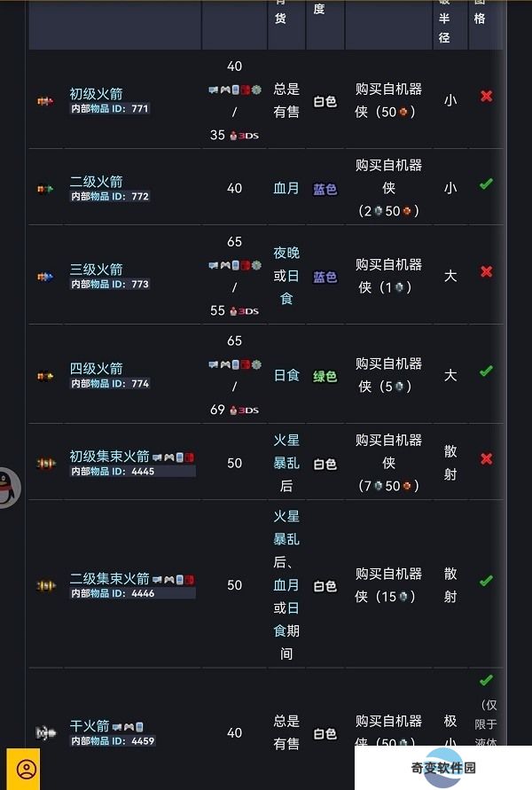Click the 奇变软件园 watermark logo
The height and width of the screenshot is (790, 532).
tap(442, 768)
